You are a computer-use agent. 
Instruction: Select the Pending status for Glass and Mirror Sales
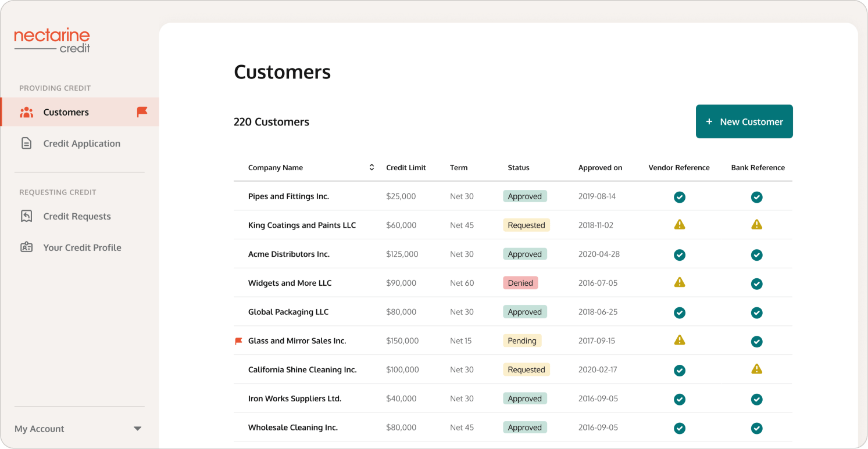click(522, 341)
